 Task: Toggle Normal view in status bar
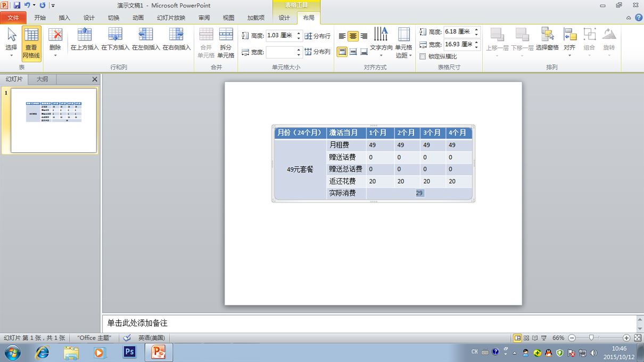[x=517, y=338]
